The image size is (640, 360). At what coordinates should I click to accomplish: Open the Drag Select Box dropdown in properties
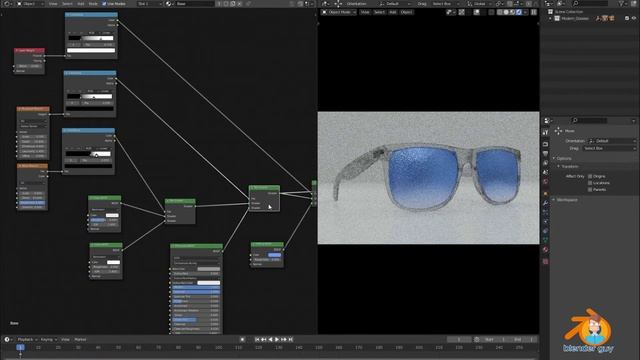point(609,149)
